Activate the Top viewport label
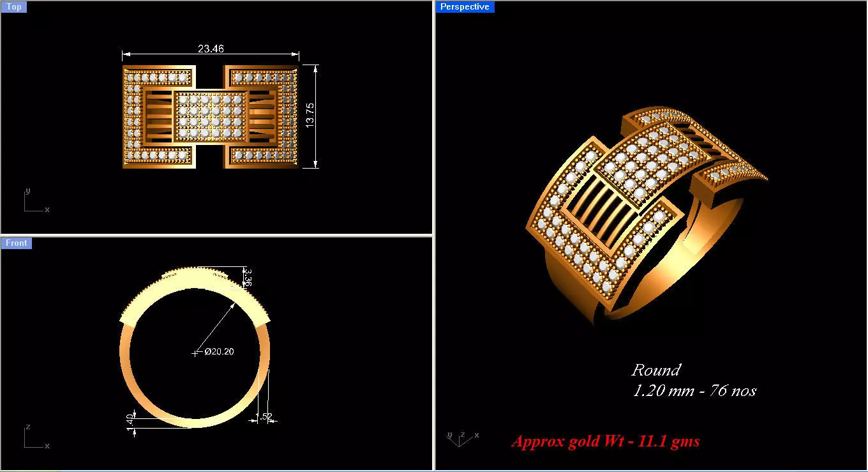The height and width of the screenshot is (472, 868). [x=13, y=7]
